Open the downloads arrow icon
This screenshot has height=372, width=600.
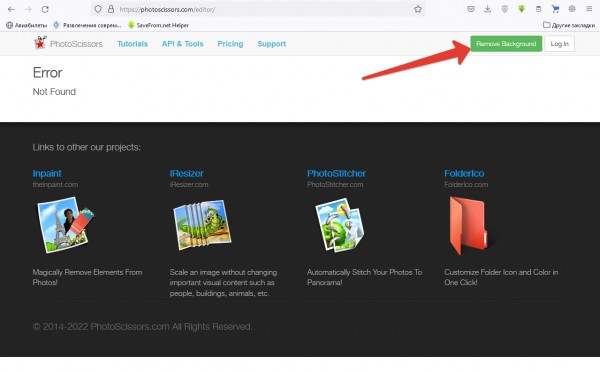coord(488,9)
